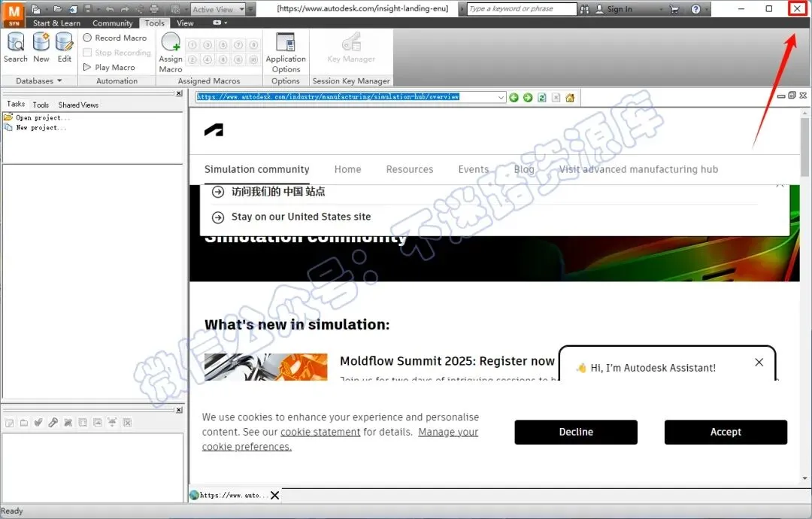The width and height of the screenshot is (812, 519).
Task: Dismiss the Autodesk Assistant popup
Action: point(759,362)
